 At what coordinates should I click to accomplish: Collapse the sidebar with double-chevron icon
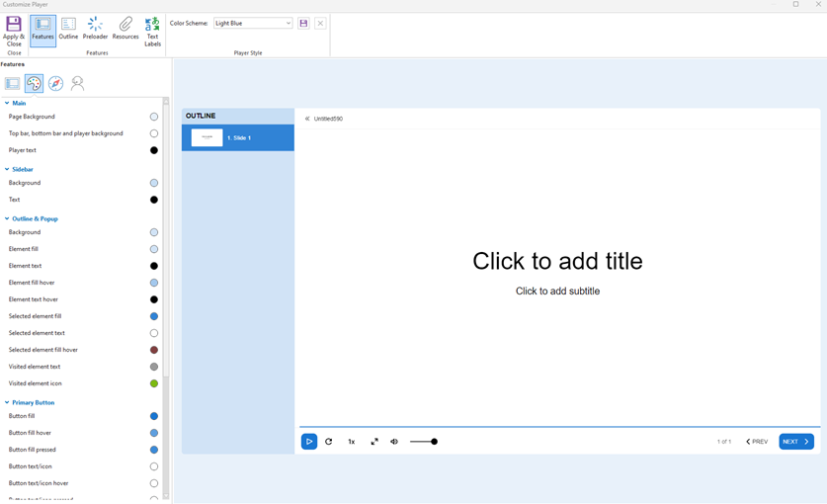point(307,119)
